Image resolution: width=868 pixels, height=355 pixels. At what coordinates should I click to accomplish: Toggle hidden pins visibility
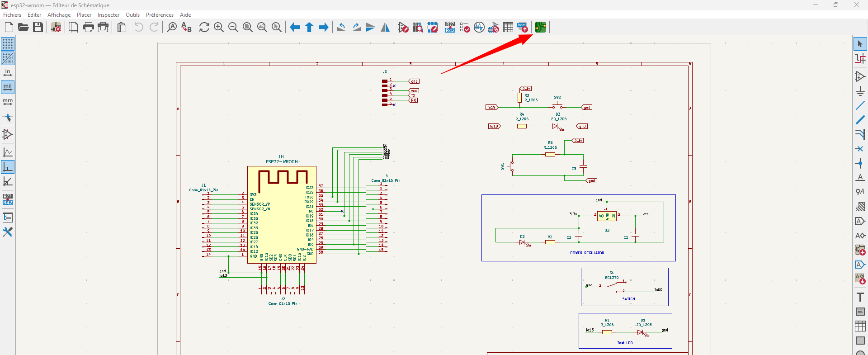[8, 134]
